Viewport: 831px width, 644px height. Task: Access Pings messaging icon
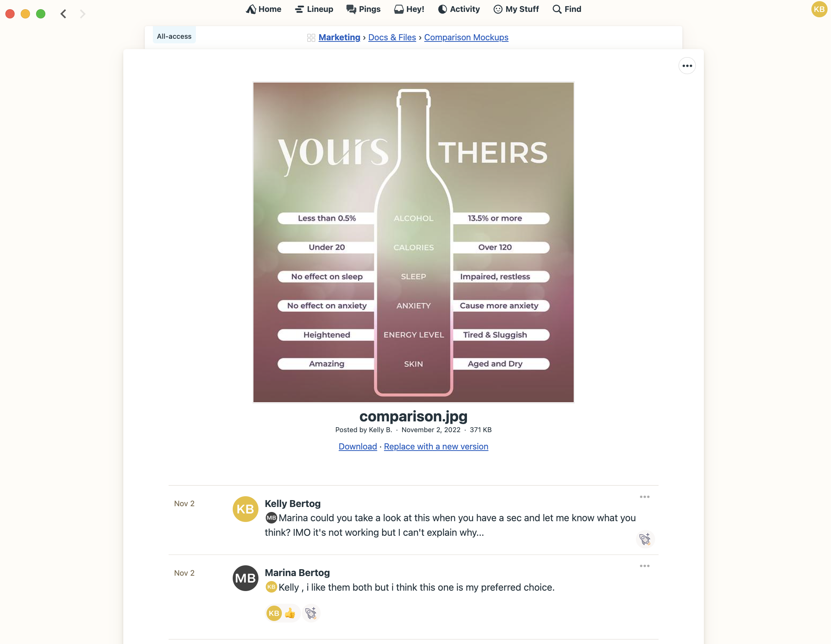point(350,9)
